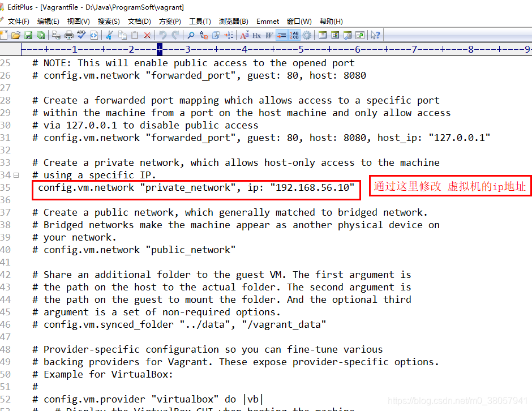Toggle auto indent button
The image size is (532, 411).
(x=282, y=35)
